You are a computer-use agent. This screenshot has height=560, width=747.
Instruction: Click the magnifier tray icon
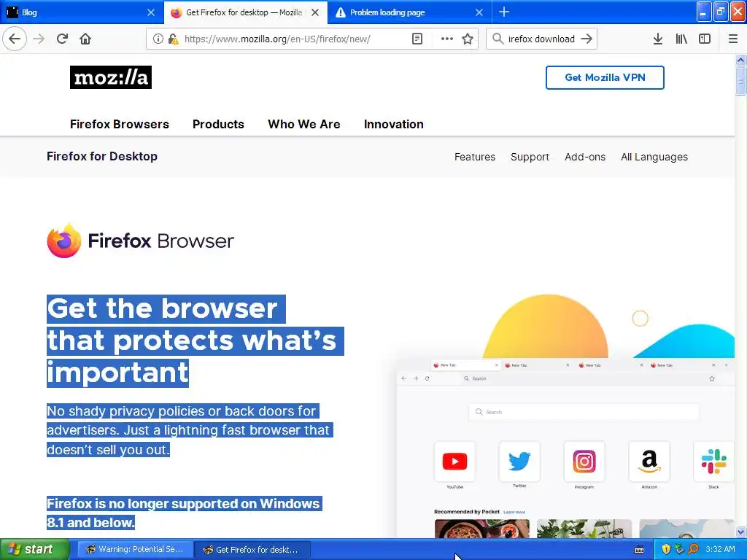pyautogui.click(x=693, y=549)
